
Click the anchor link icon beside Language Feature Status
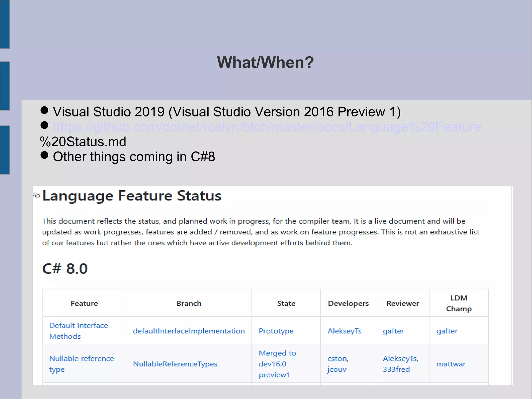tap(36, 195)
